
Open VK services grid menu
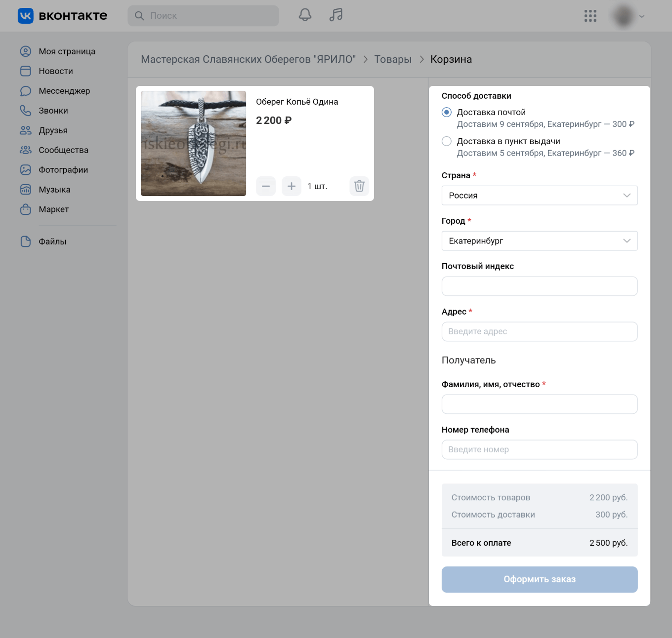590,16
